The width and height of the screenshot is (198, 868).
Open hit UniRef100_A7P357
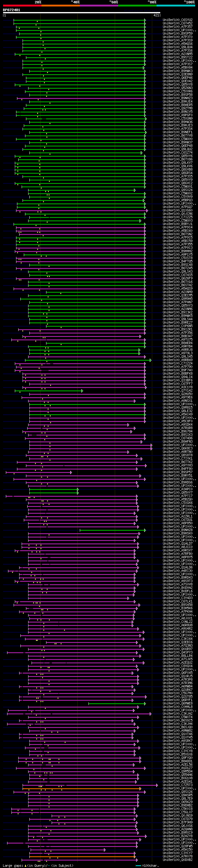178,27
